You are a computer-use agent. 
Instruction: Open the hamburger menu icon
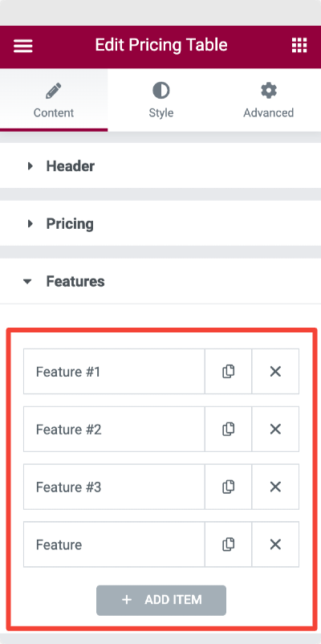pos(23,45)
